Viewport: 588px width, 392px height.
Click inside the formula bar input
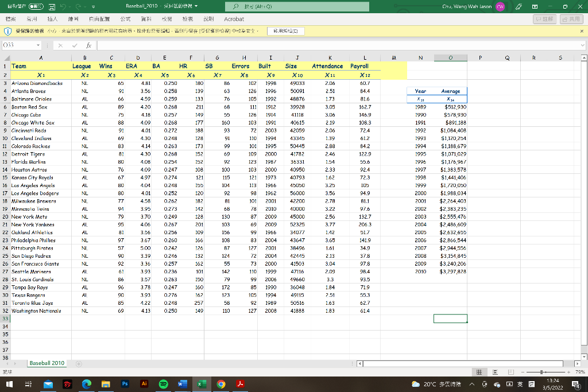click(333, 45)
